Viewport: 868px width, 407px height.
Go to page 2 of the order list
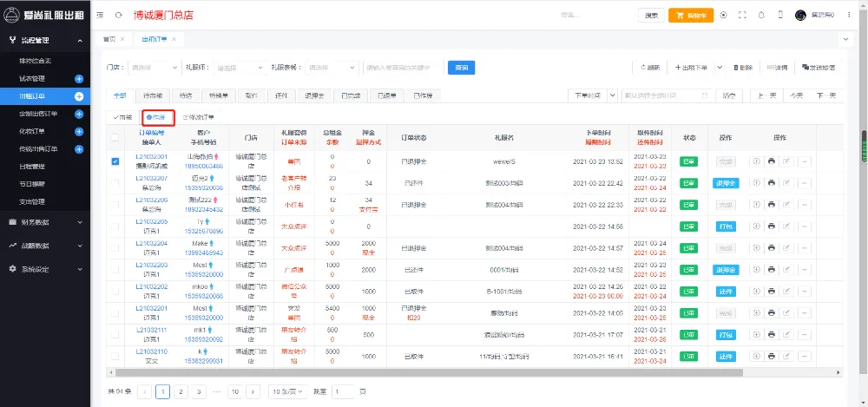(x=181, y=391)
